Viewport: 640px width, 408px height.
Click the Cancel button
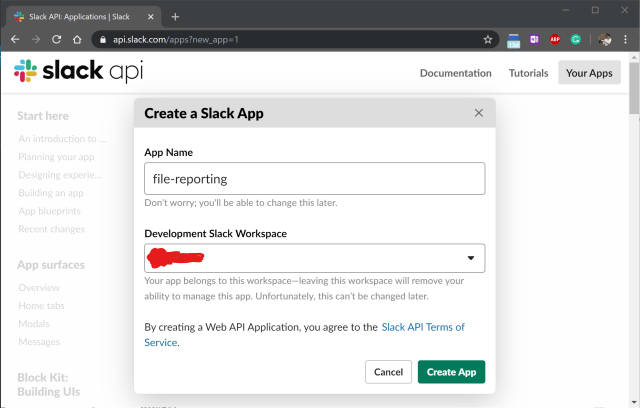tap(388, 372)
